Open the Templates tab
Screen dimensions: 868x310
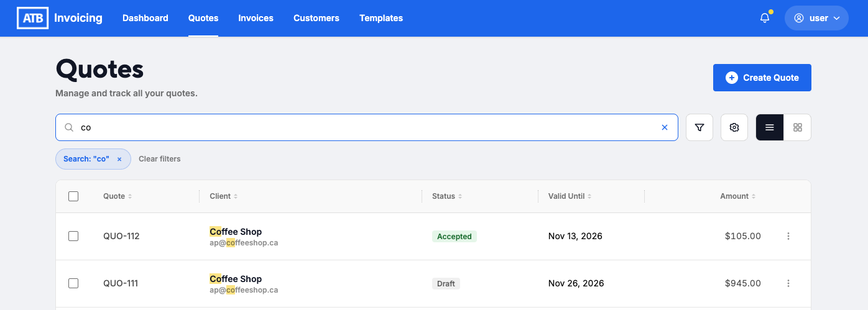381,18
